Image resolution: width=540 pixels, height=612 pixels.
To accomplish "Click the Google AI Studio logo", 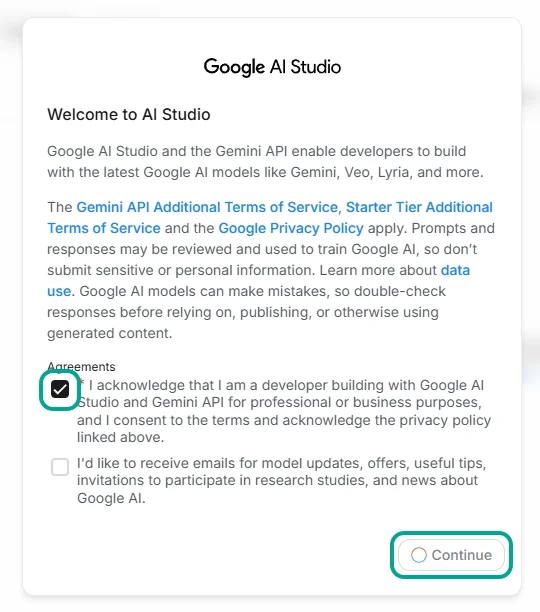I will click(272, 67).
